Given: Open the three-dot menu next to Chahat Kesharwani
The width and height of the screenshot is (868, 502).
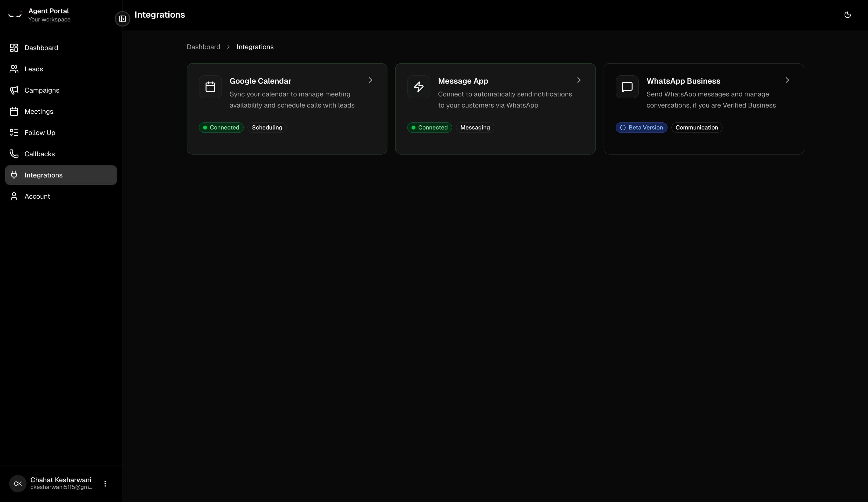Looking at the screenshot, I should 105,483.
